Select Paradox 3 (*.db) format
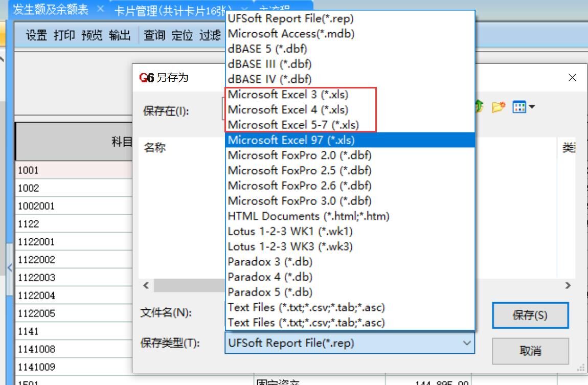Image resolution: width=588 pixels, height=385 pixels. [x=350, y=262]
